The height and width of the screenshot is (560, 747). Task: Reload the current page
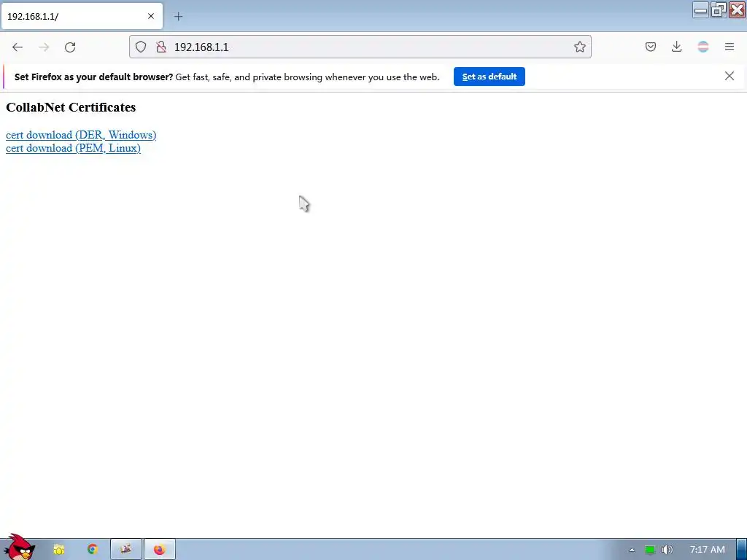coord(70,47)
